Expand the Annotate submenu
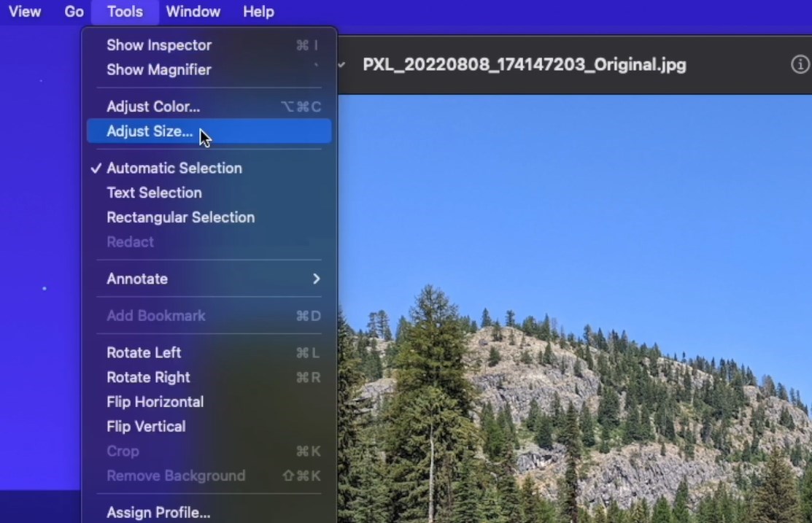 click(x=138, y=279)
